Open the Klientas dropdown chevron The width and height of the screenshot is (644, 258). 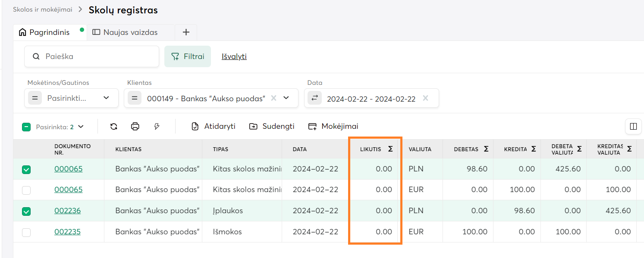point(286,98)
